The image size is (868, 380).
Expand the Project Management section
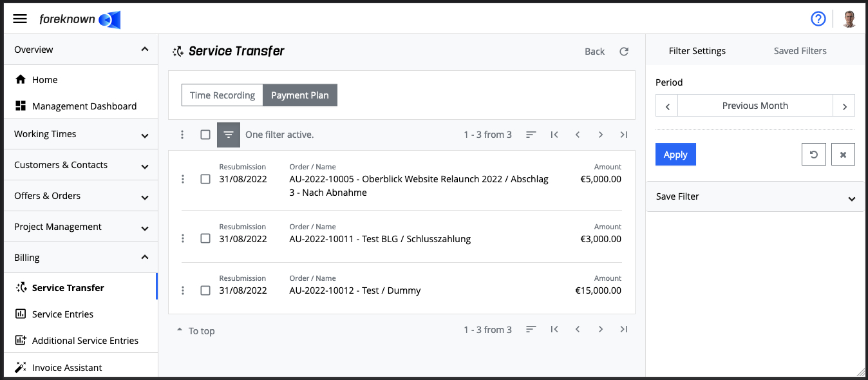80,227
